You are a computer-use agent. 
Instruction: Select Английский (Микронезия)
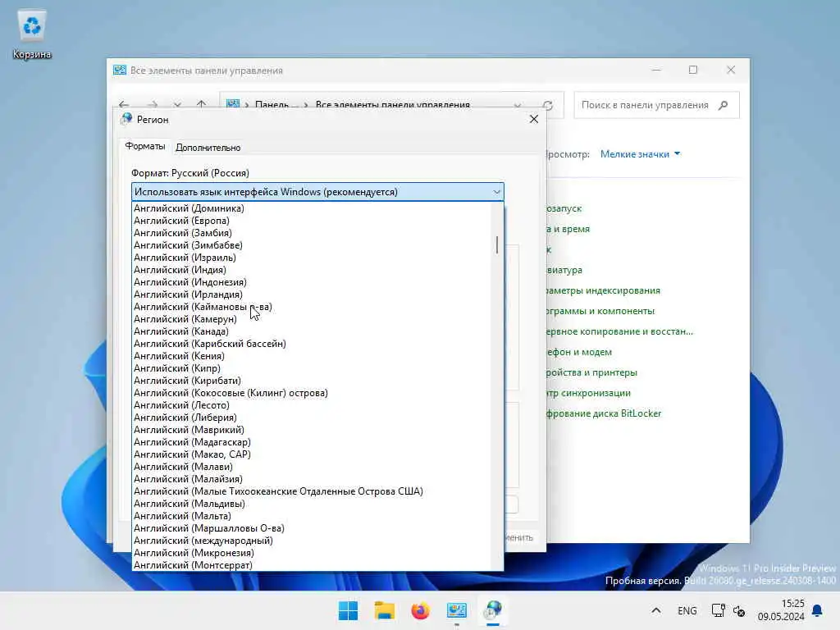click(311, 554)
